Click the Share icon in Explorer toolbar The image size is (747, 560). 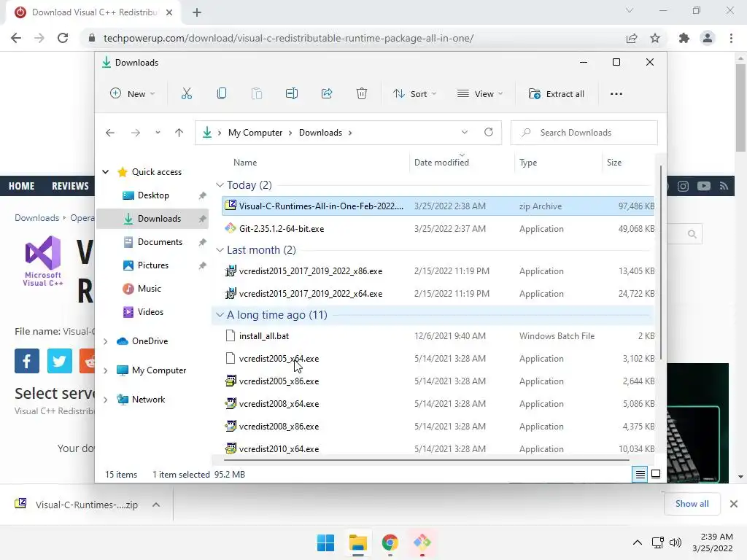(x=327, y=94)
